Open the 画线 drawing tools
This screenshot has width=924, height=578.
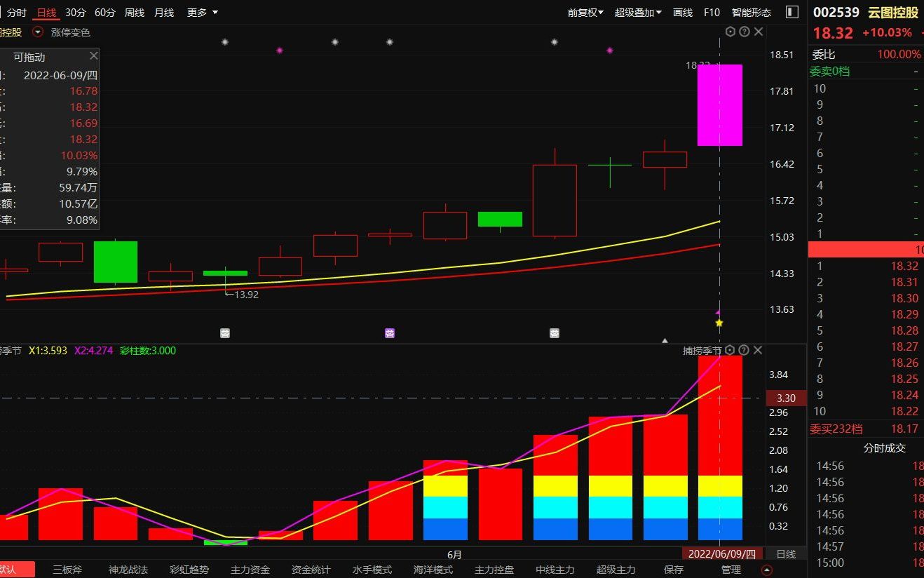pos(683,13)
